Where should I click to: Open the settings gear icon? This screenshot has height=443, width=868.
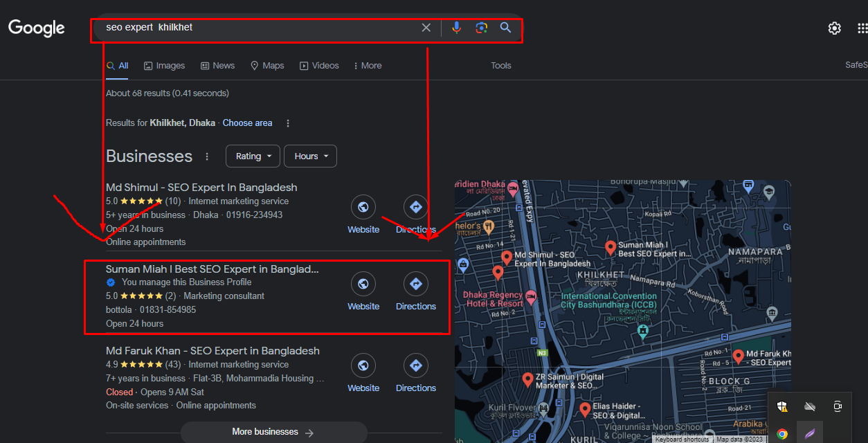(834, 28)
